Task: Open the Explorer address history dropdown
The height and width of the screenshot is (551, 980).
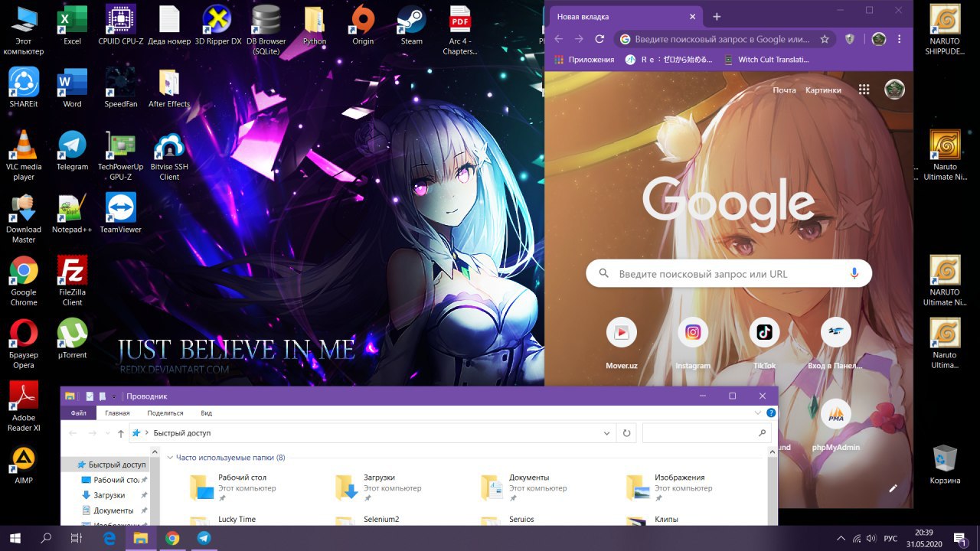Action: [607, 432]
